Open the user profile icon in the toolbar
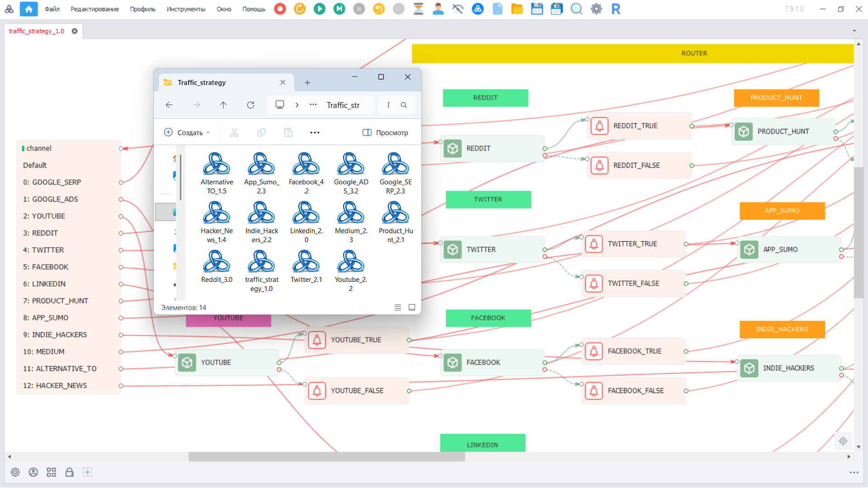Screen dimensions: 868x488 (x=438, y=9)
